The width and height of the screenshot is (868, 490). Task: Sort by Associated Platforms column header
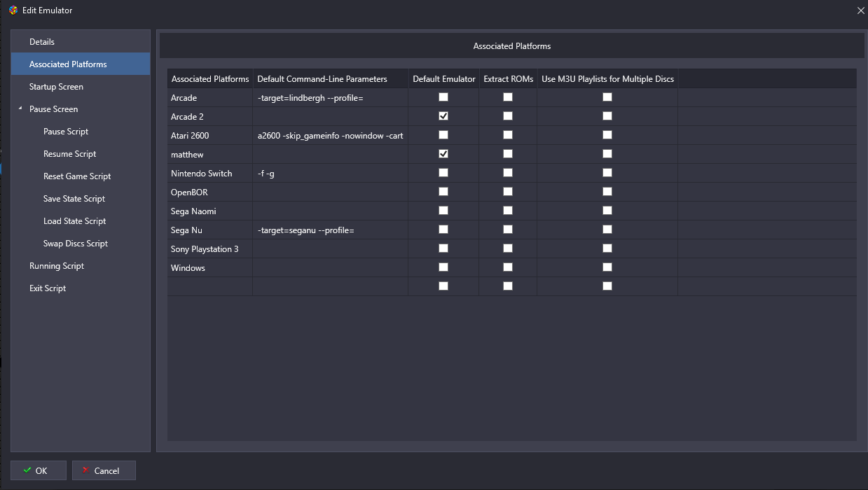210,79
